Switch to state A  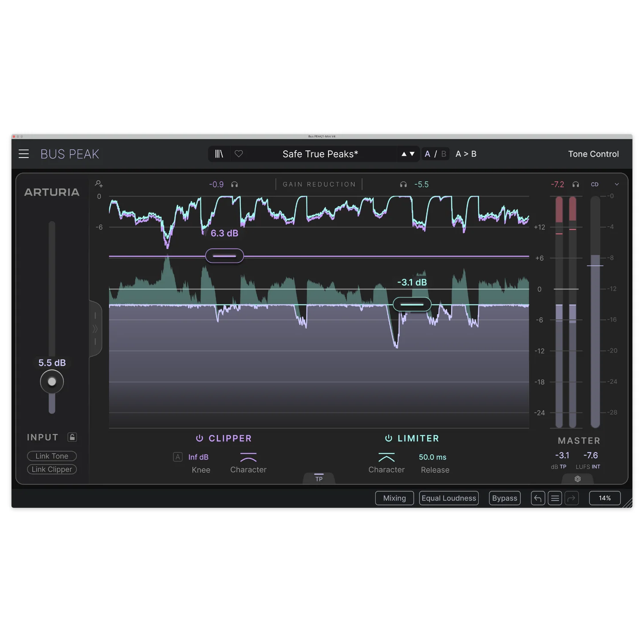(x=427, y=154)
